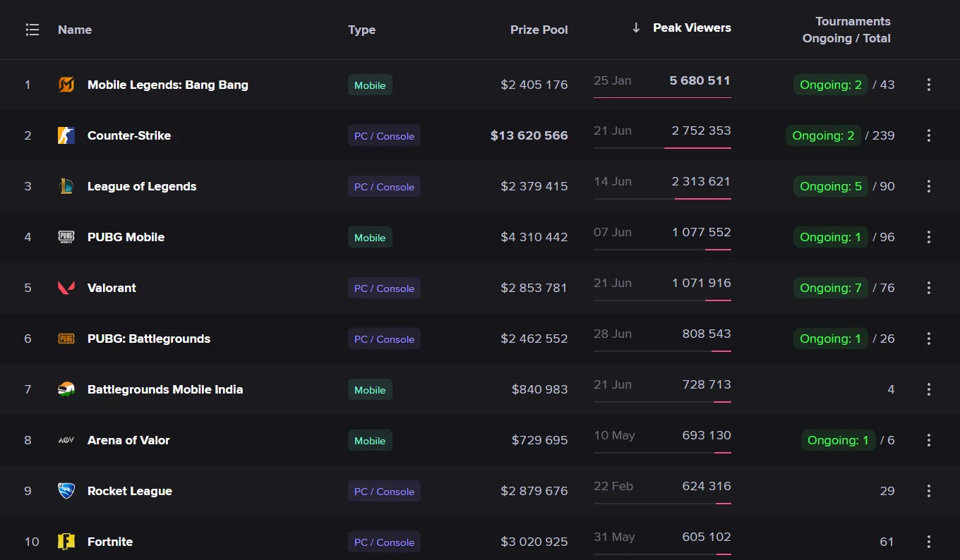Open the Valorant game page
This screenshot has width=960, height=560.
coord(112,288)
